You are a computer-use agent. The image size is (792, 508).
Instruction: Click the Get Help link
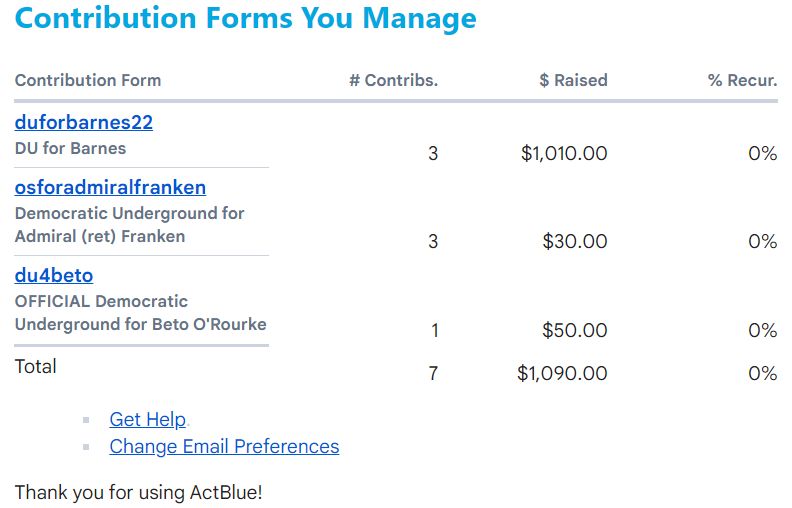point(148,419)
